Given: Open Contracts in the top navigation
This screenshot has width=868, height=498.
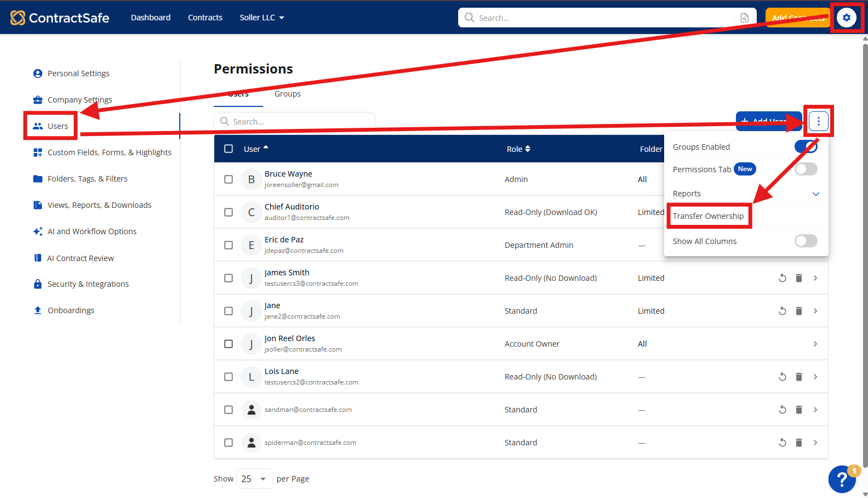Looking at the screenshot, I should [x=205, y=18].
